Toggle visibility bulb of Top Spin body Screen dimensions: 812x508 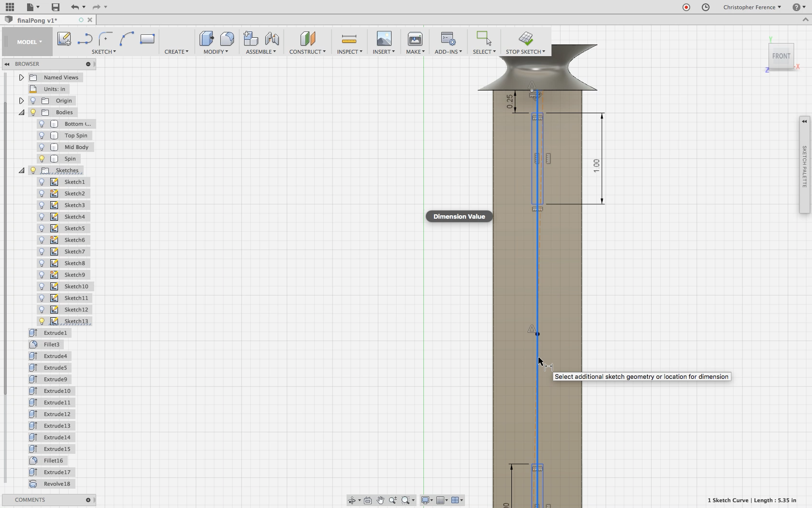click(42, 135)
